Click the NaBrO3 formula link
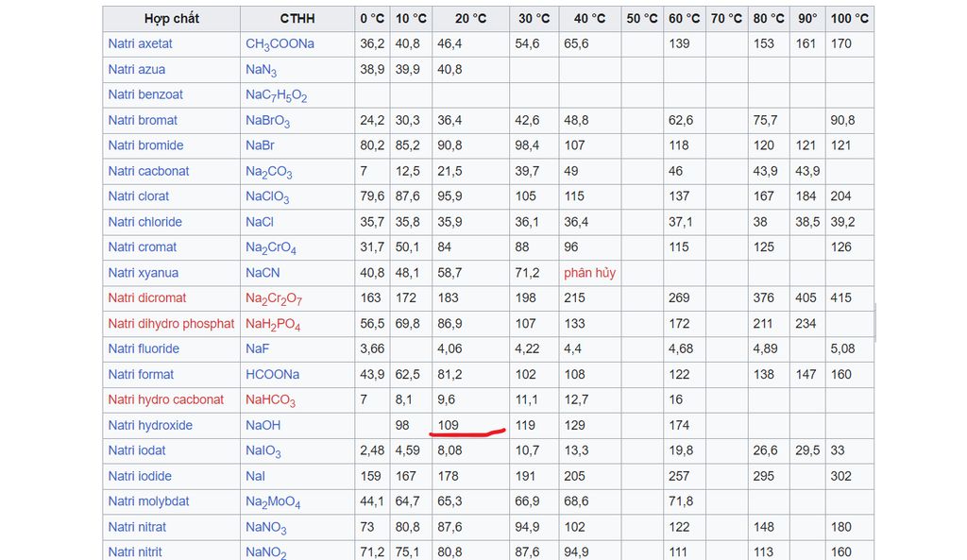Screen dimensions: 967x560 click(x=267, y=121)
